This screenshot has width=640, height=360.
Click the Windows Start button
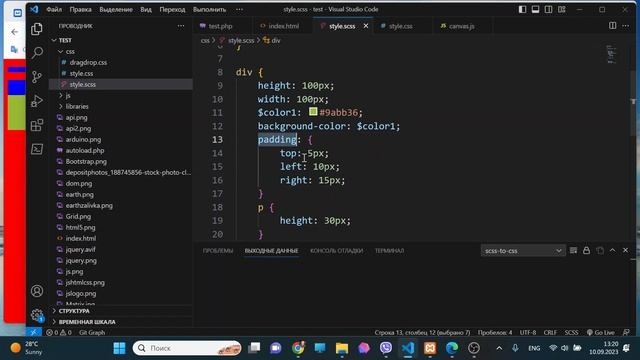point(119,348)
